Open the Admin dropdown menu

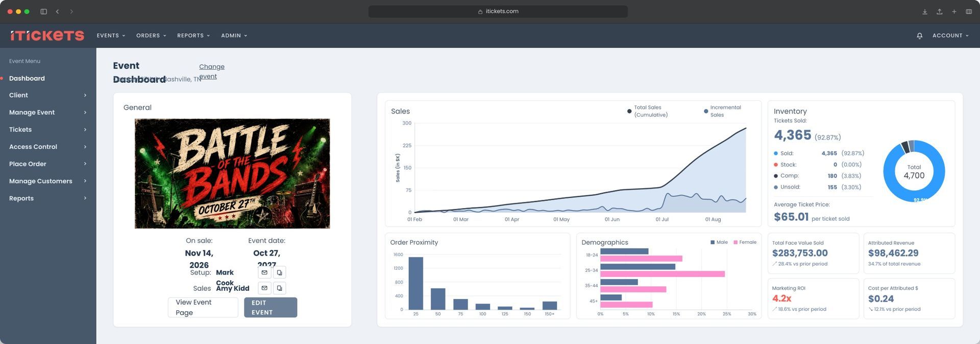point(234,36)
